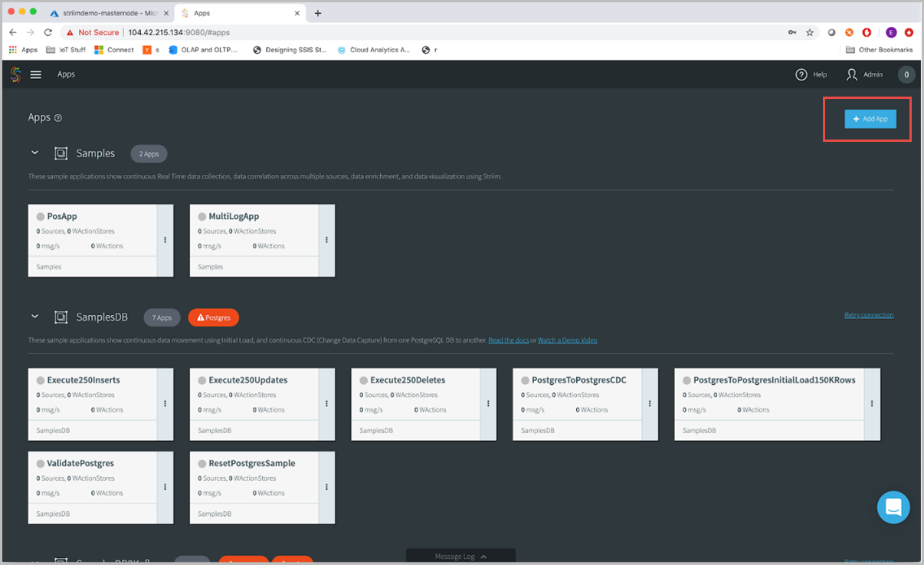Click the Retry connection link for SamplesDB
Screen dimensions: 924x565
click(868, 315)
